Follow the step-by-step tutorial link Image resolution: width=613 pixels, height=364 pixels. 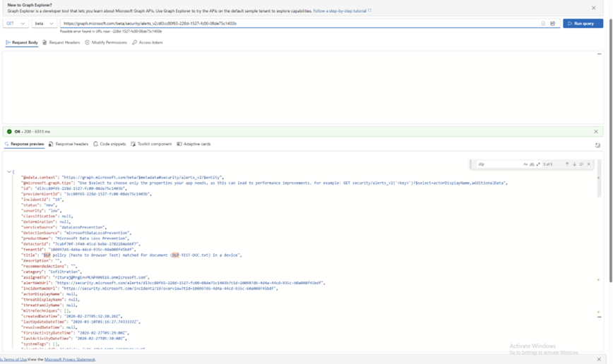pos(340,11)
